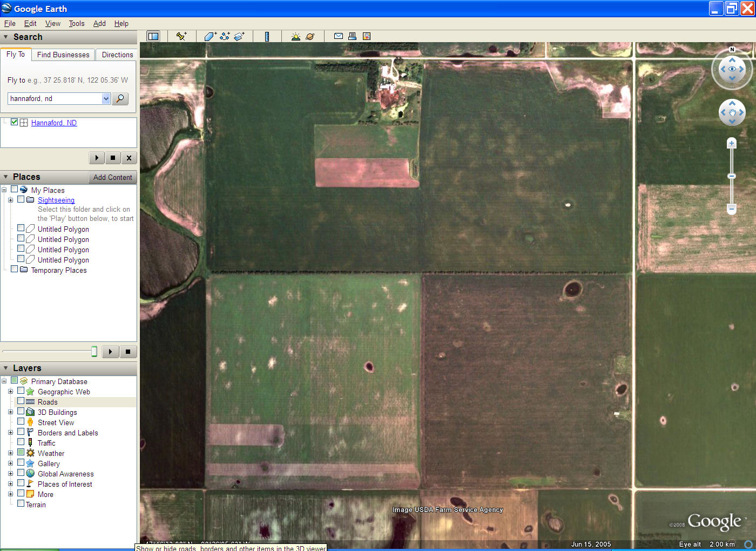Expand the Geographic Web layer node
The height and width of the screenshot is (551, 756).
point(10,392)
